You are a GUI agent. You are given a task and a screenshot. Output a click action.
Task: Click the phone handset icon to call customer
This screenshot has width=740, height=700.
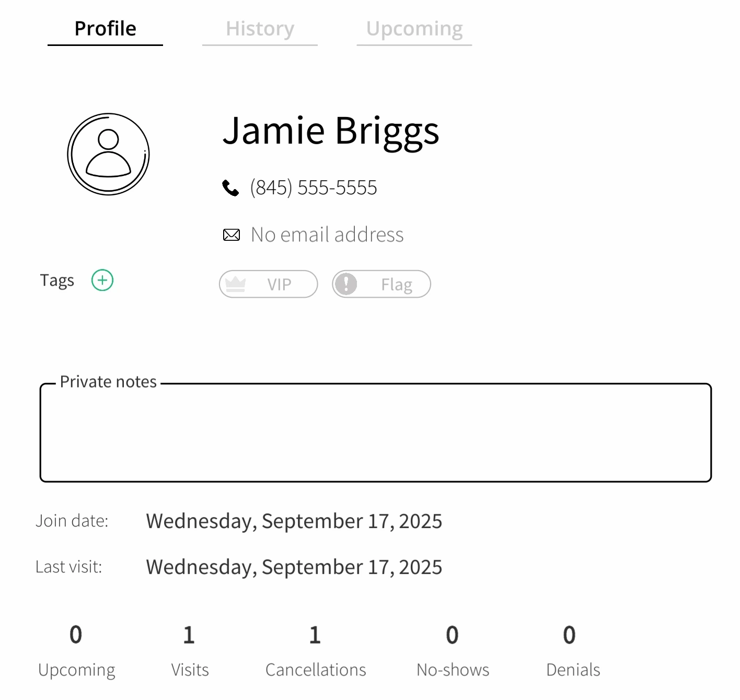click(230, 188)
